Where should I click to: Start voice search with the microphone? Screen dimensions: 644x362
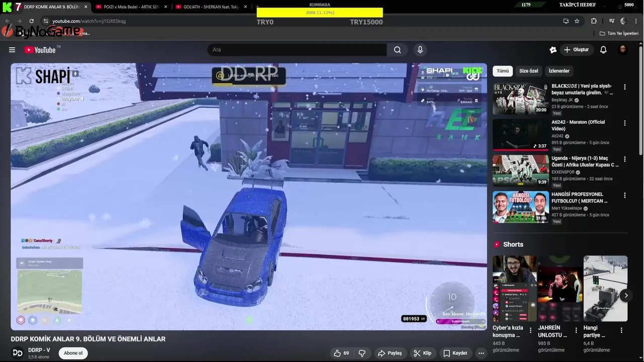click(x=420, y=50)
